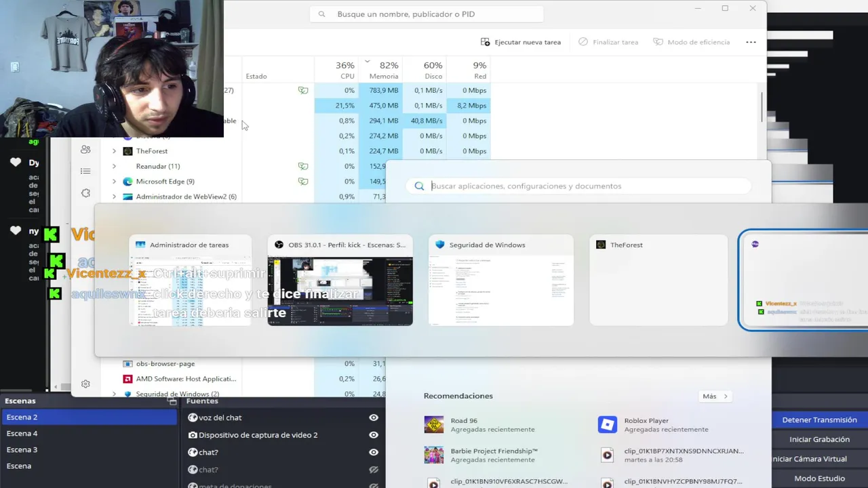Click the Escenas dock popout icon
Image resolution: width=868 pixels, height=488 pixels.
coord(172,401)
